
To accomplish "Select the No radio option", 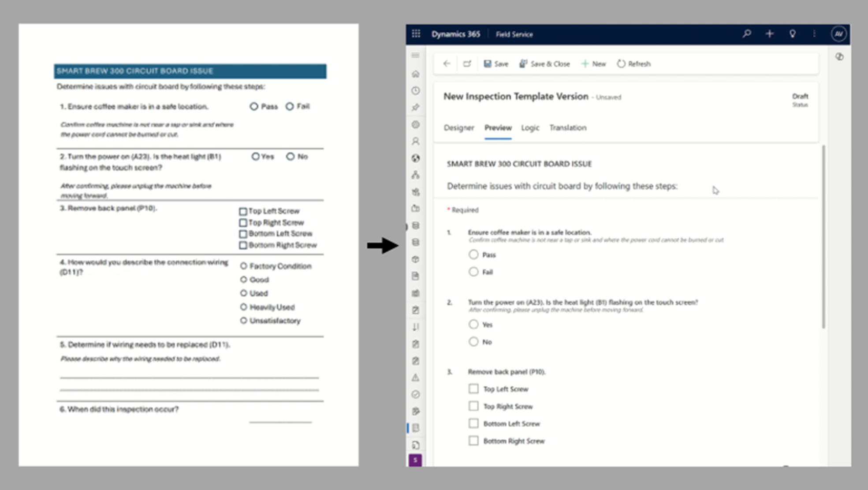I will [x=473, y=342].
